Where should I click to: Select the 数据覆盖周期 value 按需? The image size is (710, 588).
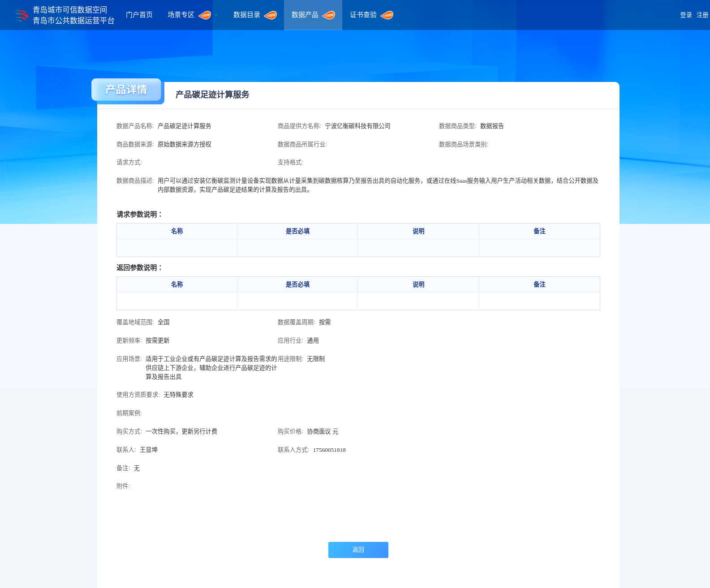(325, 322)
